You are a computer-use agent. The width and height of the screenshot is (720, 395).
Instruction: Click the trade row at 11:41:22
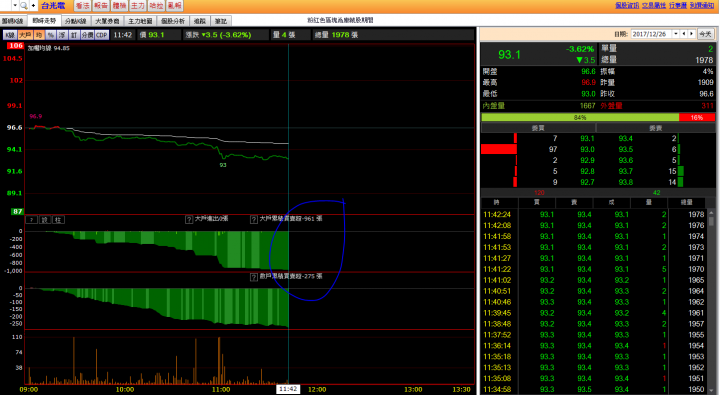tap(594, 269)
